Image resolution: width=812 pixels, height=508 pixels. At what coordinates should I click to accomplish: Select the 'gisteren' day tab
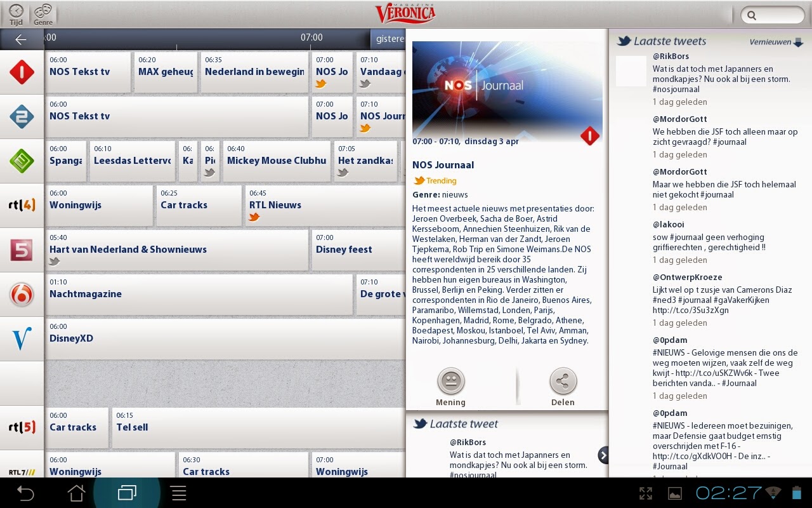[388, 39]
